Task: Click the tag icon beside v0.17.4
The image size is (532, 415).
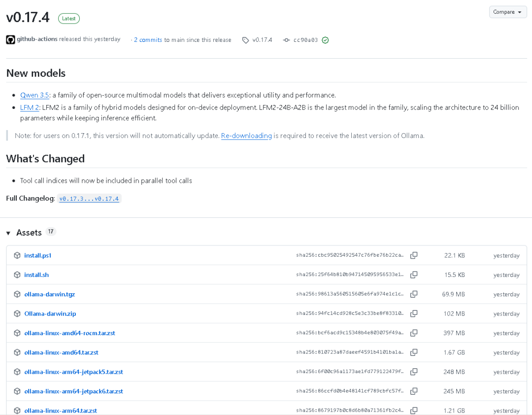Action: 245,40
